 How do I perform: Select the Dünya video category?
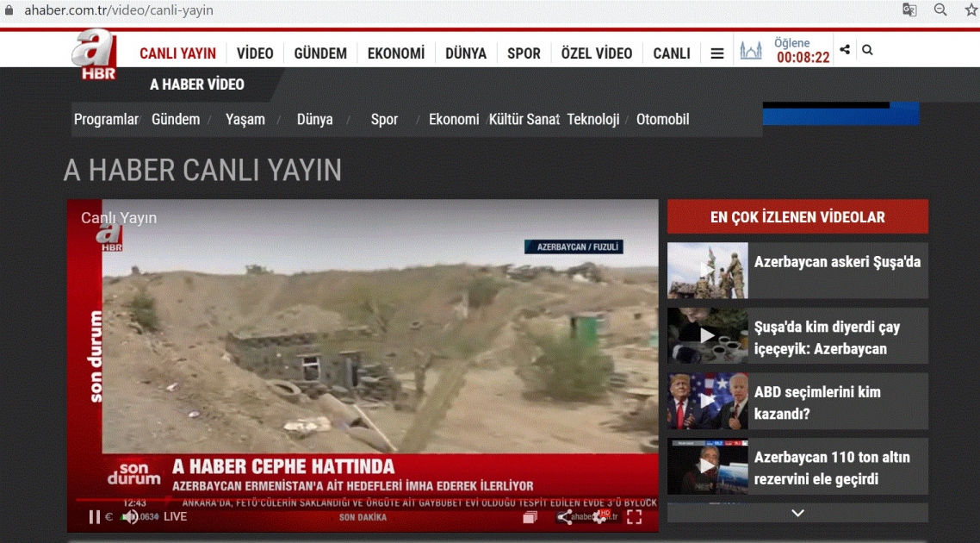coord(314,120)
